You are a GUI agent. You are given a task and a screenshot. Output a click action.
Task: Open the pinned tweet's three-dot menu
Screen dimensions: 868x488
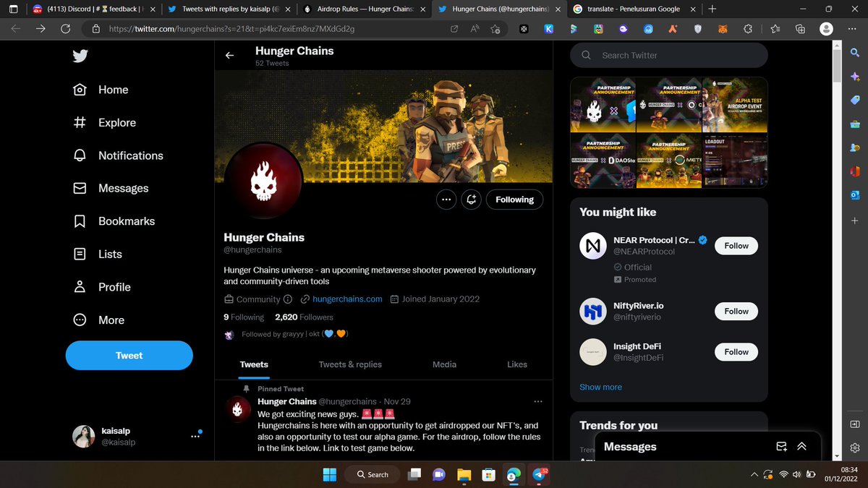537,401
